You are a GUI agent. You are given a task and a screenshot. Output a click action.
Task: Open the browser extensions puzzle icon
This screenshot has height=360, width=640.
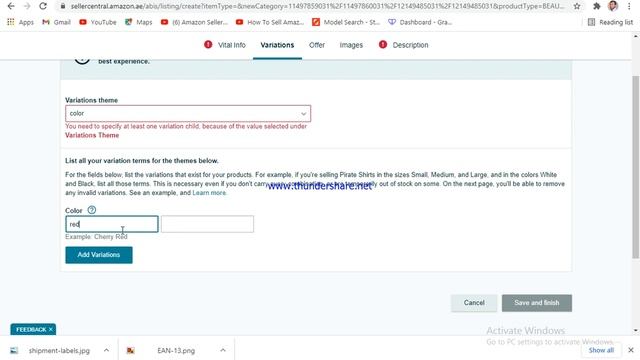pyautogui.click(x=597, y=6)
